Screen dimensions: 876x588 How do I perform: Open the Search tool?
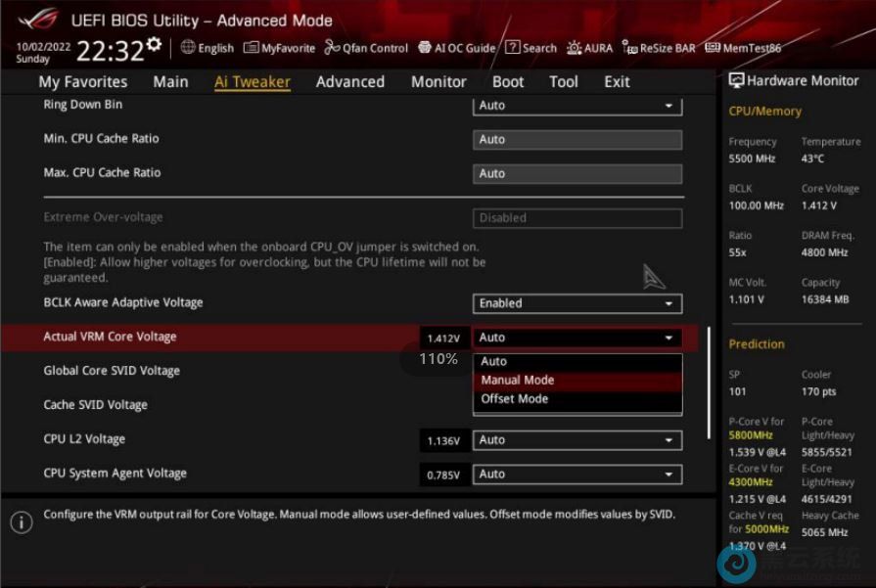531,48
